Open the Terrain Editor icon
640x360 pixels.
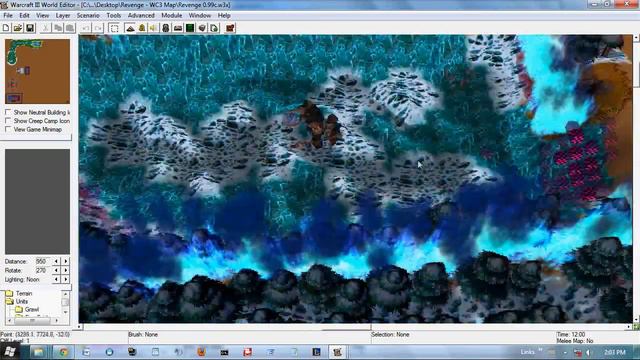130,28
